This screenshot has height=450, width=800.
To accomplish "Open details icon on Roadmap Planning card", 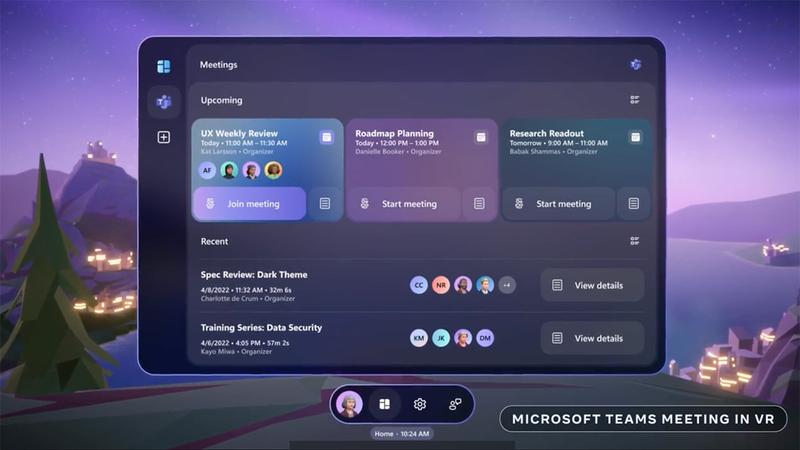I will pyautogui.click(x=479, y=204).
